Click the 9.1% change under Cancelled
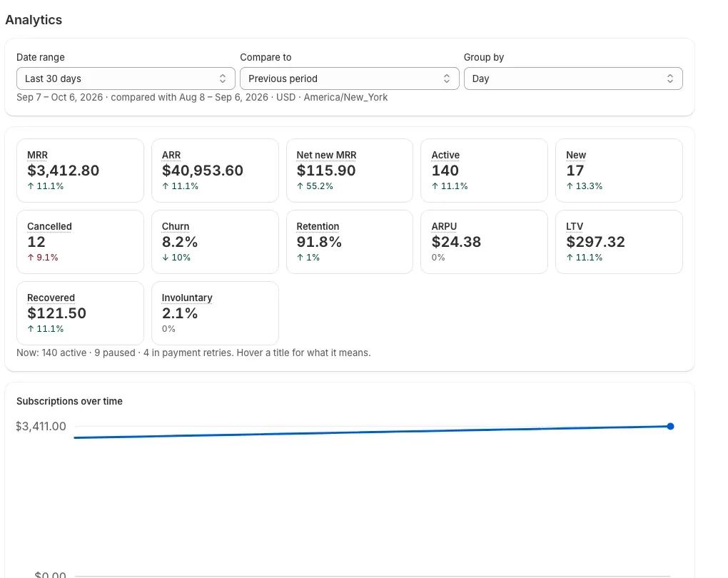The height and width of the screenshot is (578, 728). click(x=43, y=258)
